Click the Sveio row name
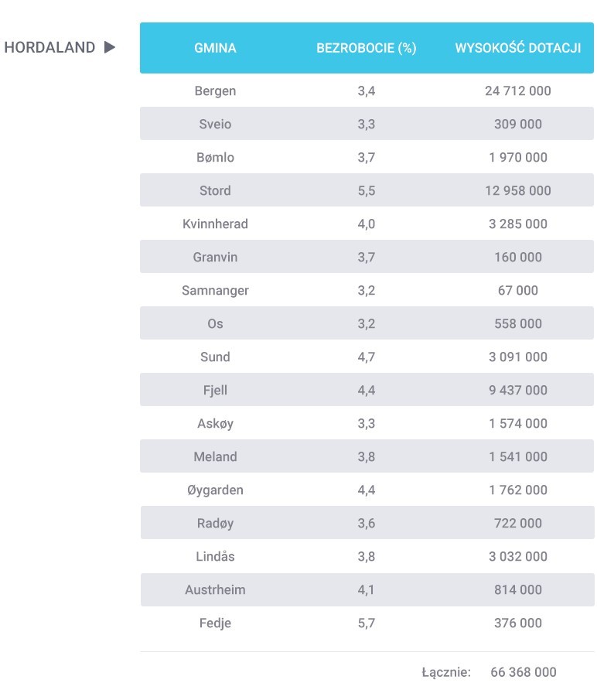Image resolution: width=597 pixels, height=700 pixels. pos(215,124)
